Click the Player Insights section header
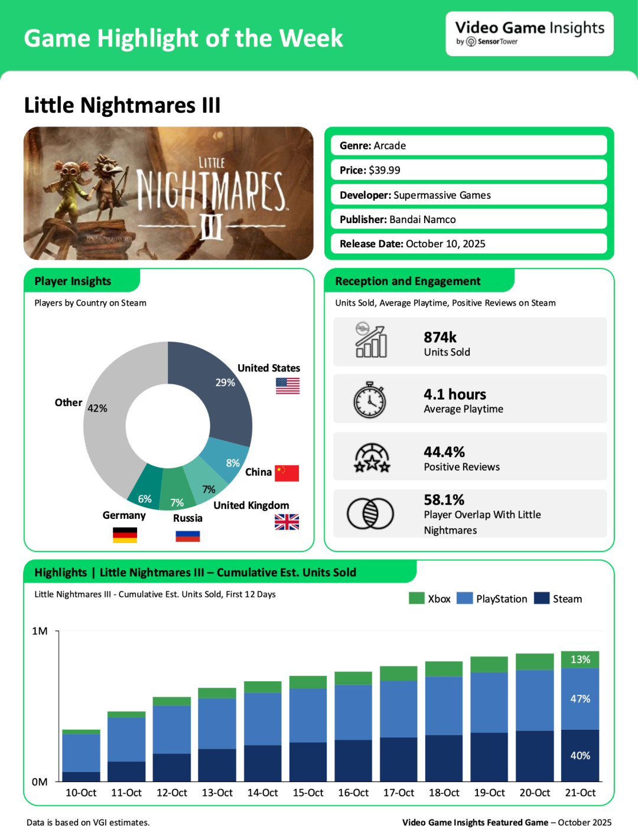This screenshot has width=638, height=840. (x=82, y=281)
